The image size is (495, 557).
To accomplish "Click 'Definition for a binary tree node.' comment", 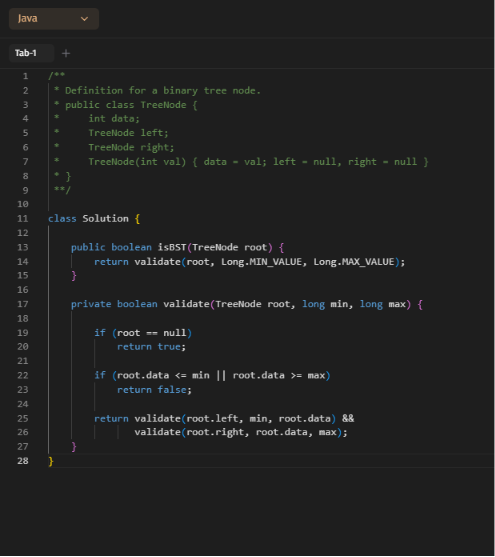I will tap(163, 91).
